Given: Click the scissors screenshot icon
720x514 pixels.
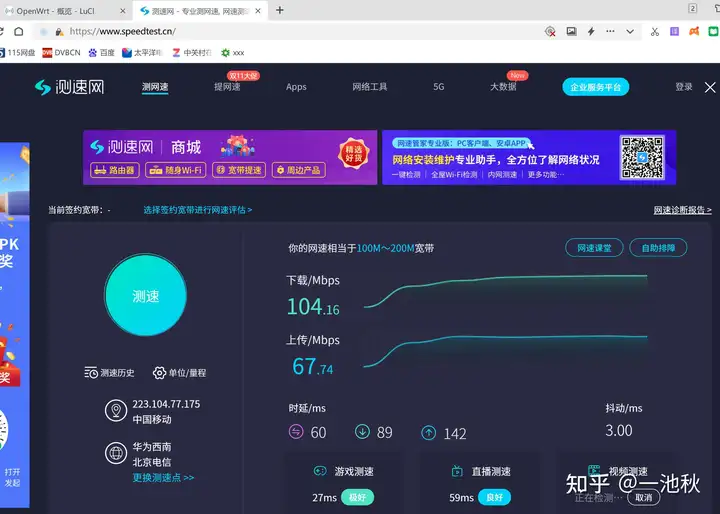Looking at the screenshot, I should click(655, 31).
